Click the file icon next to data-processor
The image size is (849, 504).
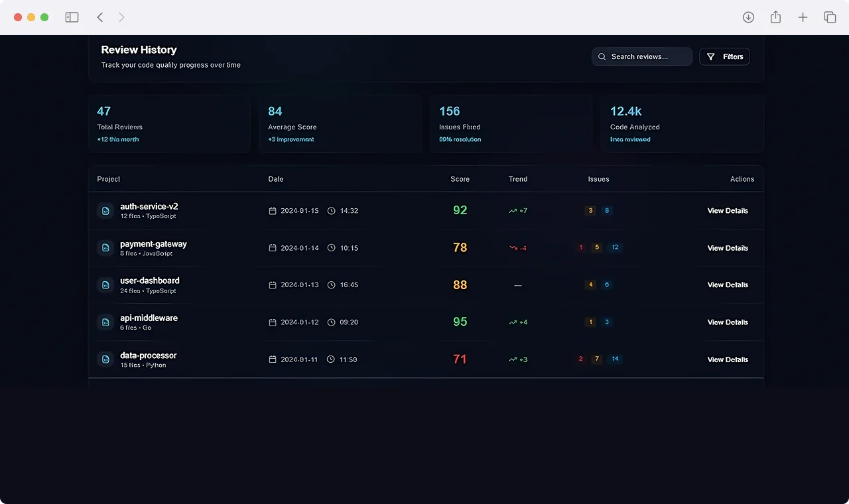click(x=105, y=359)
